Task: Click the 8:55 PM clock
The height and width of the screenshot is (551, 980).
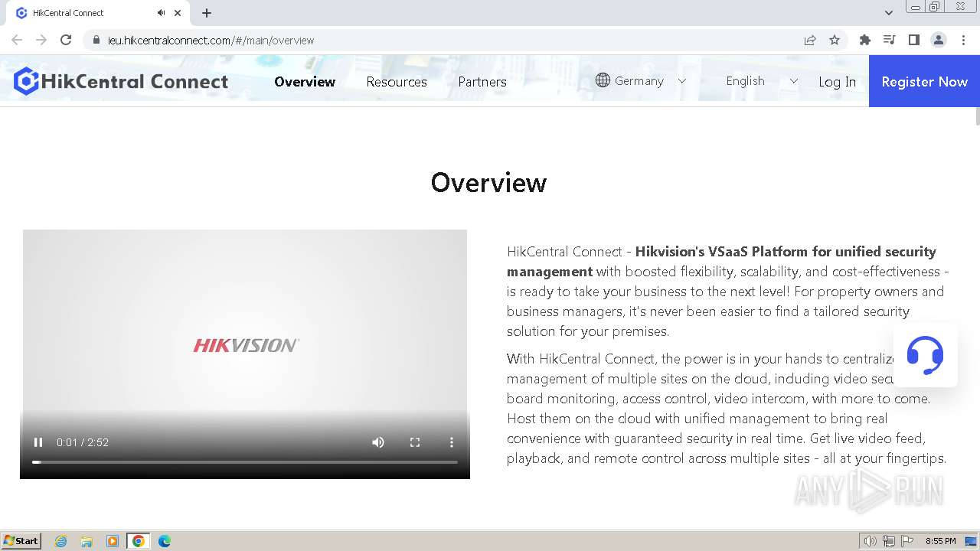Action: (940, 541)
